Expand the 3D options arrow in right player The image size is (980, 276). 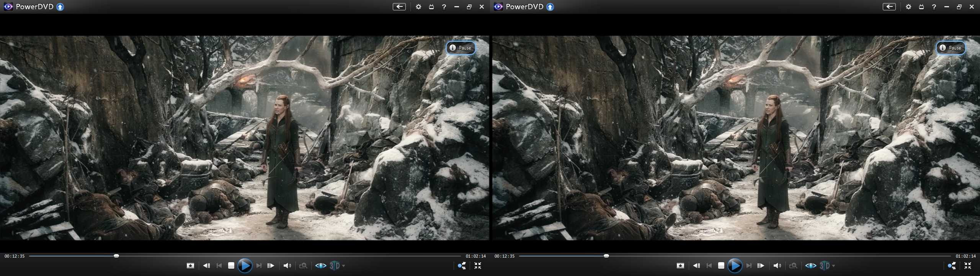833,266
